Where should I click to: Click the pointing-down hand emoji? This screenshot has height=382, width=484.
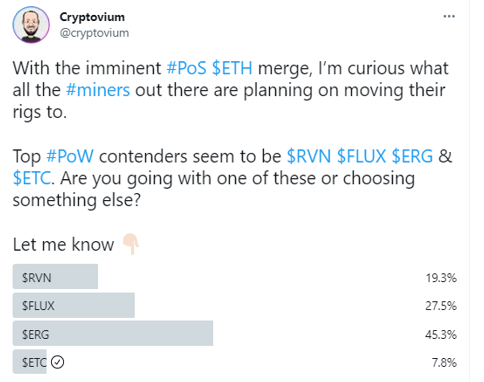[131, 244]
